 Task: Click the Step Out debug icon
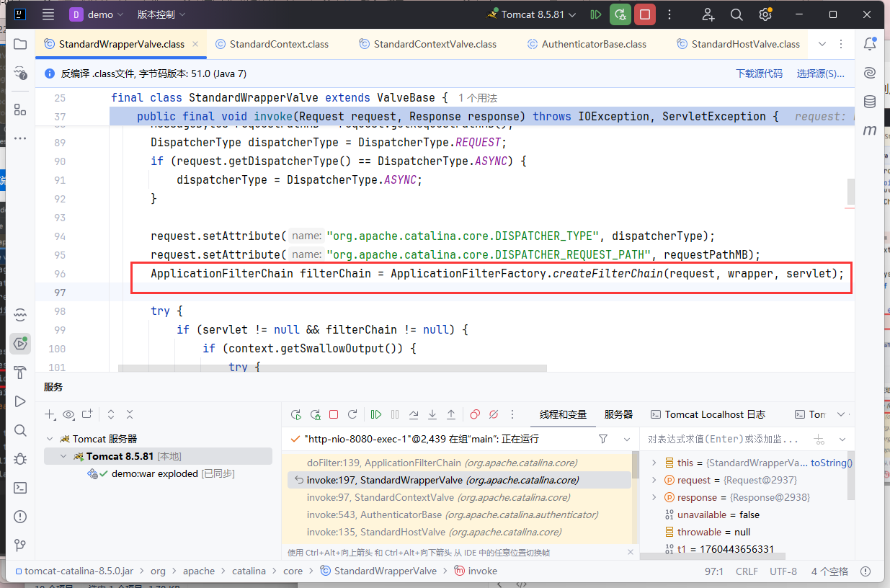coord(451,414)
